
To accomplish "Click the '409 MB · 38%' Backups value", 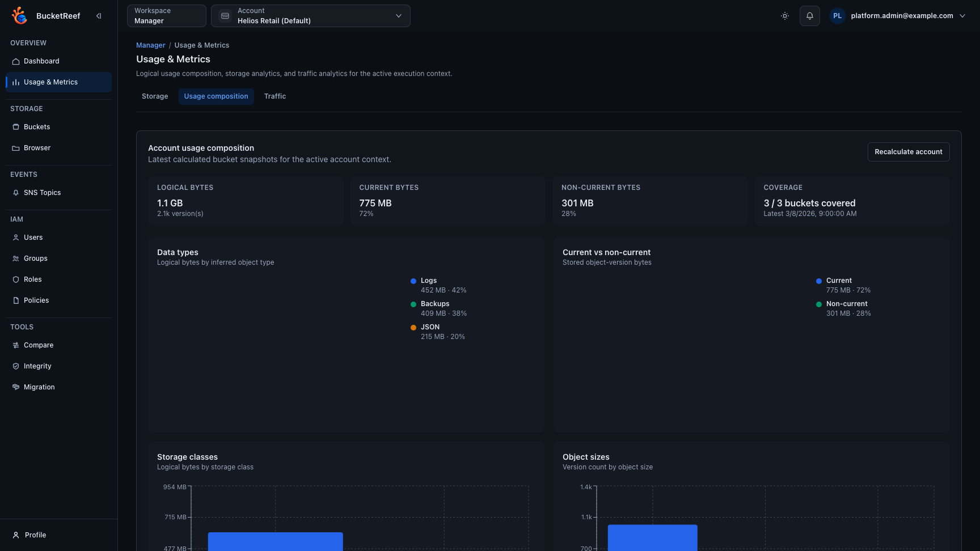I will pyautogui.click(x=444, y=313).
